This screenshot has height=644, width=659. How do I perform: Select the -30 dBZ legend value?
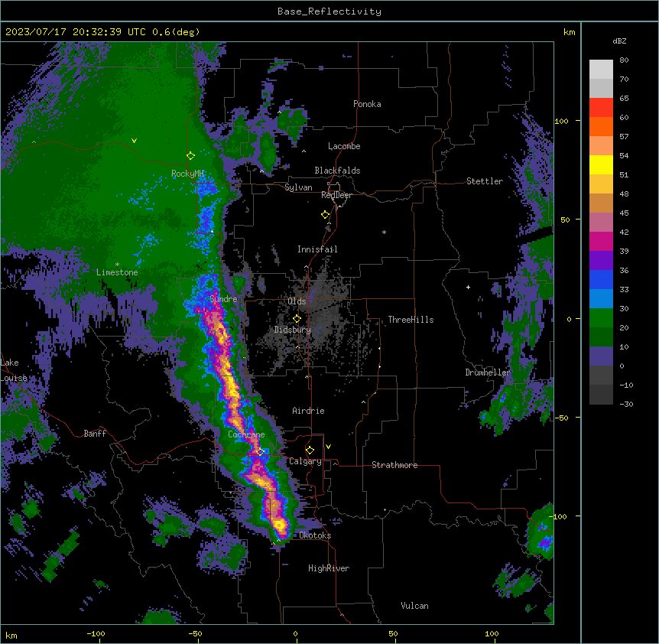tap(626, 404)
